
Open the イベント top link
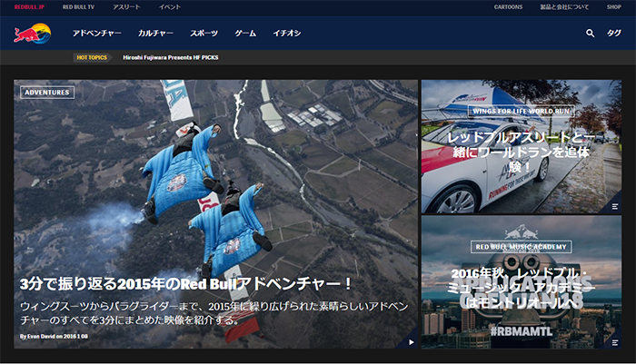click(169, 6)
